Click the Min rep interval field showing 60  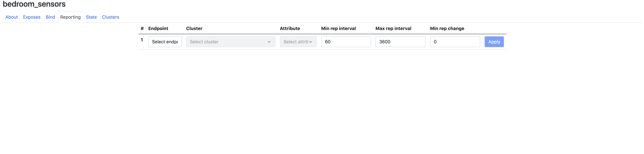[346, 42]
